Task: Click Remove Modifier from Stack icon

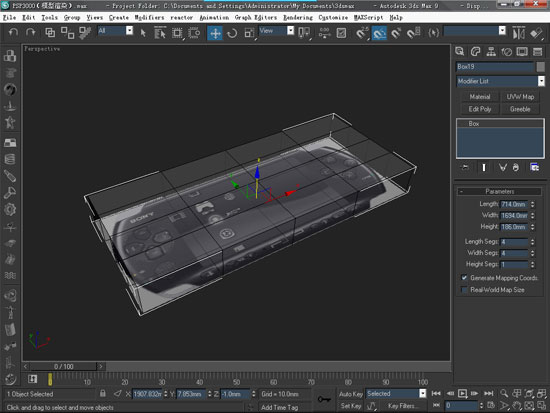Action: 515,167
